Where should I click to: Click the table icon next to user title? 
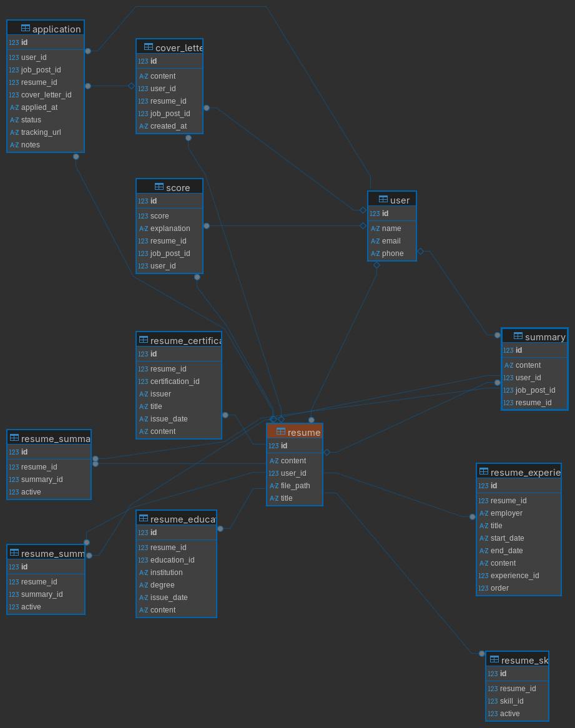tap(383, 199)
